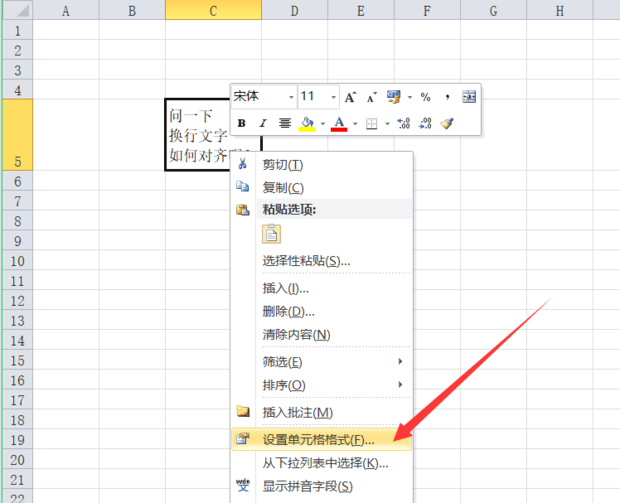The height and width of the screenshot is (503, 620).
Task: Apply comma style
Action: click(x=447, y=97)
